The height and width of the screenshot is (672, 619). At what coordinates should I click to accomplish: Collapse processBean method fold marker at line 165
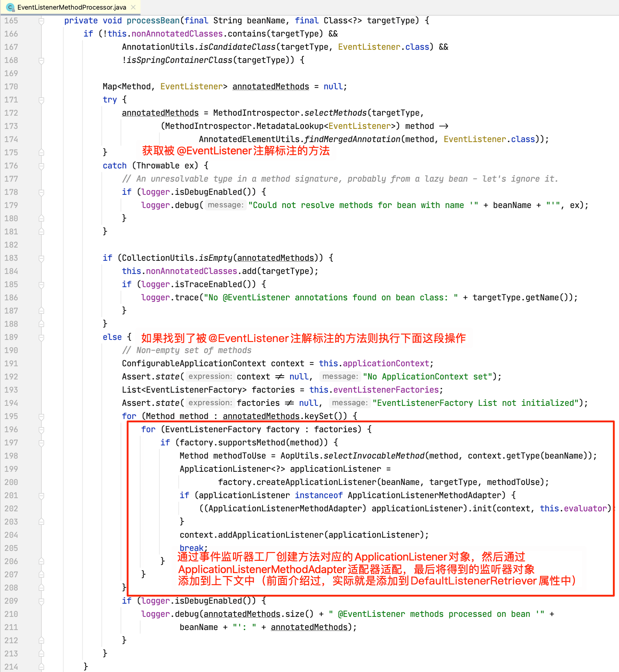(41, 21)
